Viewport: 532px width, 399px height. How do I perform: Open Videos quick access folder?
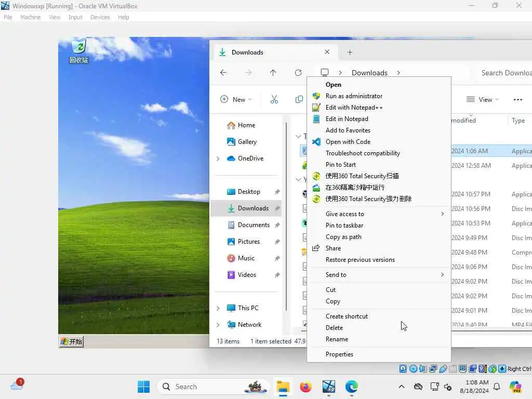pos(247,275)
